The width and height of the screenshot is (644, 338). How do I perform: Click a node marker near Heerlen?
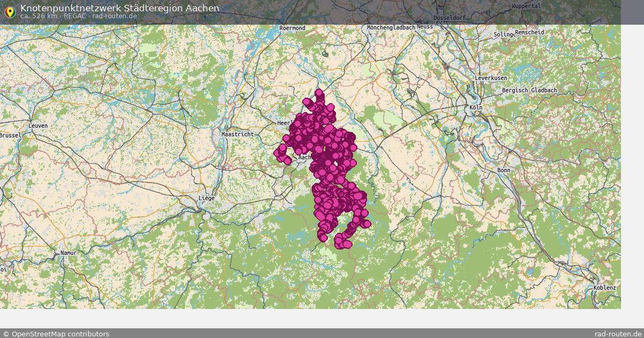(298, 123)
